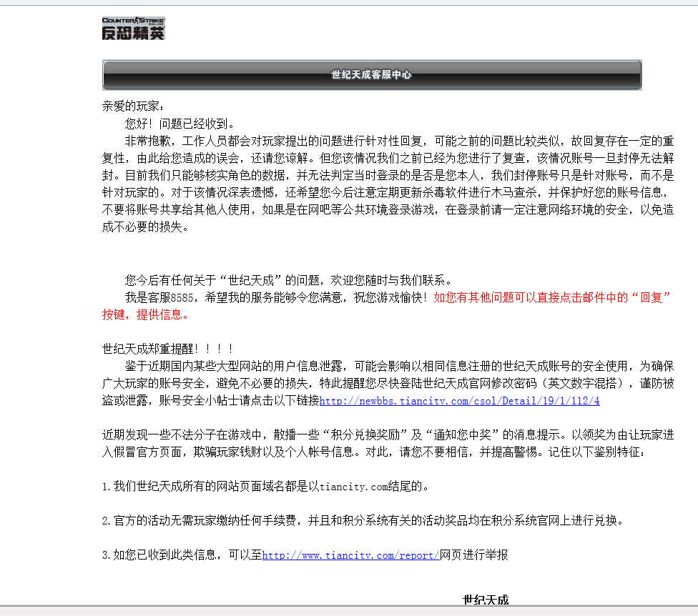Click the 世纪天成 signature at the bottom
The height and width of the screenshot is (616, 698).
(486, 600)
